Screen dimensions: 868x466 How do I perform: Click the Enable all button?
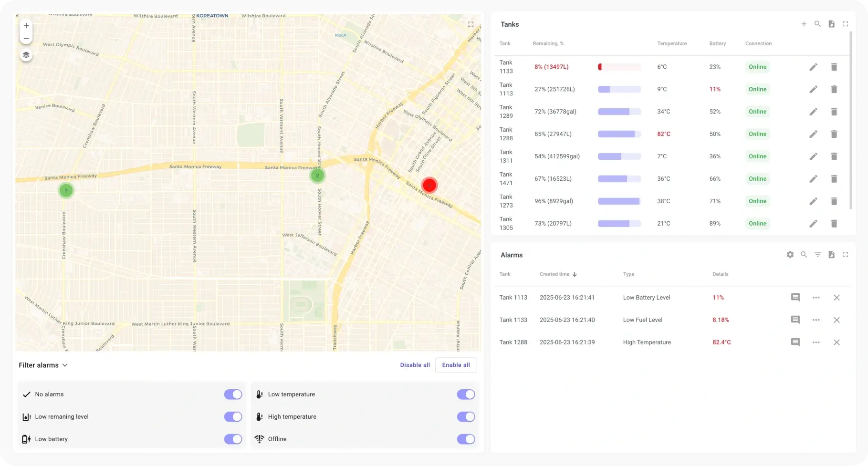[455, 365]
